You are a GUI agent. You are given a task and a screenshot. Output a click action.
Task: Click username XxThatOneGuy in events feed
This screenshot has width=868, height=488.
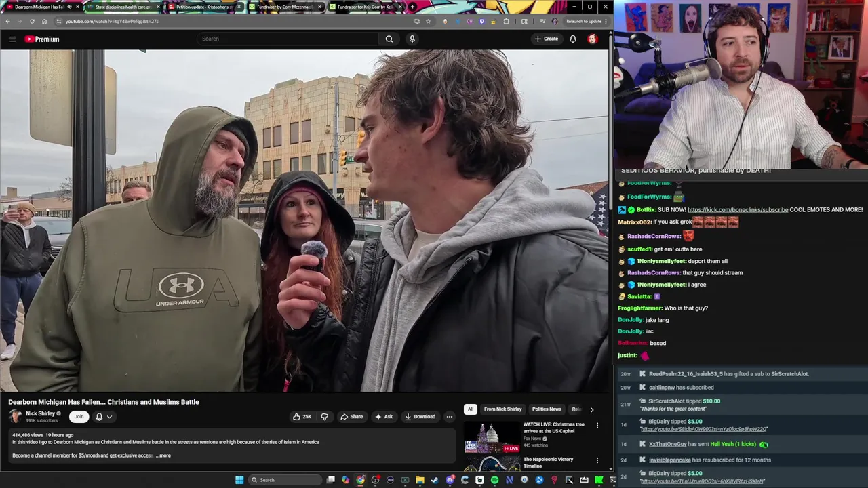pyautogui.click(x=668, y=444)
